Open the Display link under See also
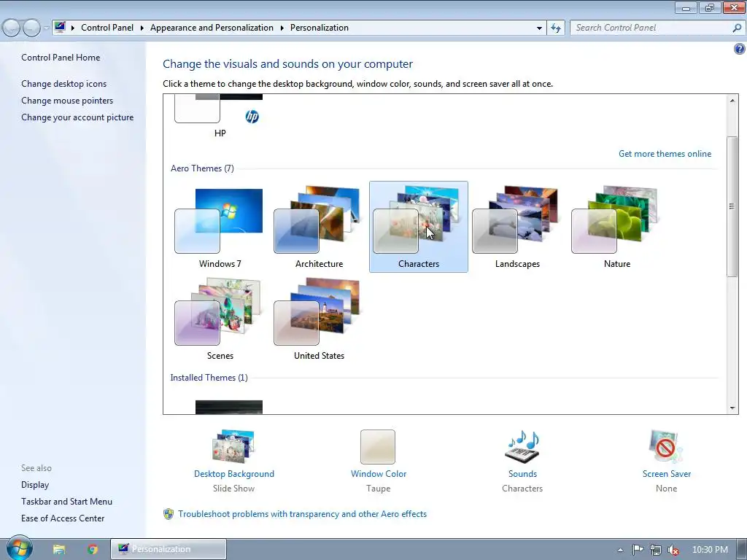This screenshot has height=560, width=747. pyautogui.click(x=35, y=485)
